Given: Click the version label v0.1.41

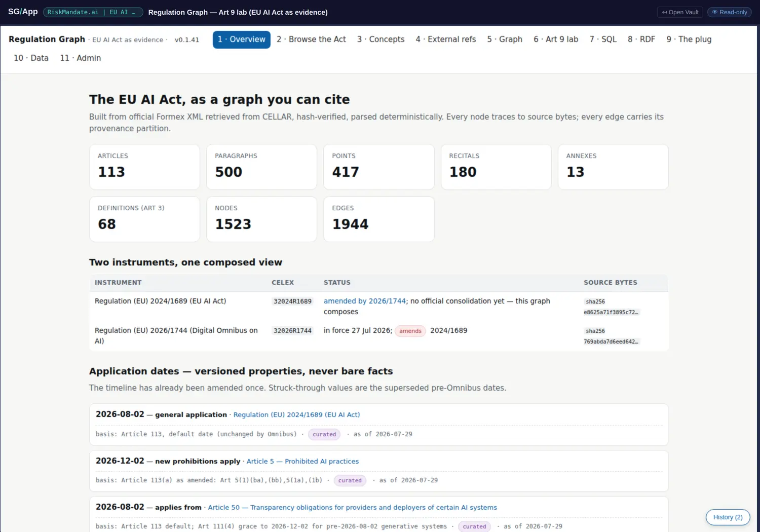Looking at the screenshot, I should pyautogui.click(x=187, y=40).
